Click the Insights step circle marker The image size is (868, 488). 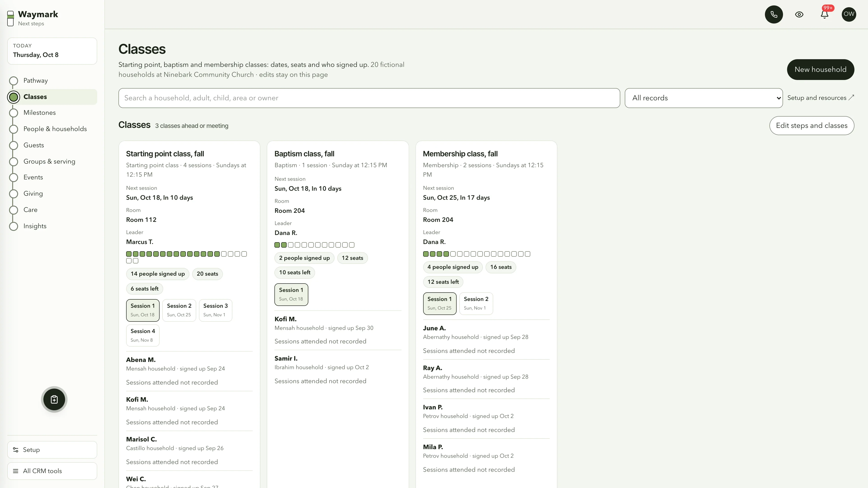pos(14,226)
